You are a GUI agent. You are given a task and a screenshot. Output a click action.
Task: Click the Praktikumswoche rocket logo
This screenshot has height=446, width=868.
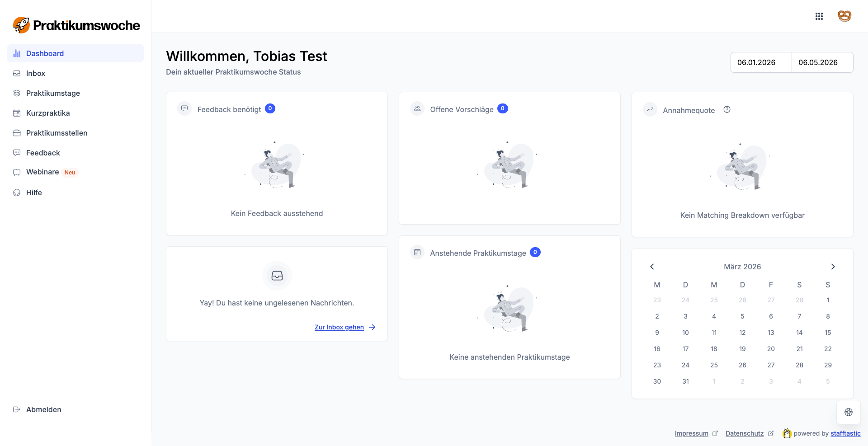[x=21, y=25]
